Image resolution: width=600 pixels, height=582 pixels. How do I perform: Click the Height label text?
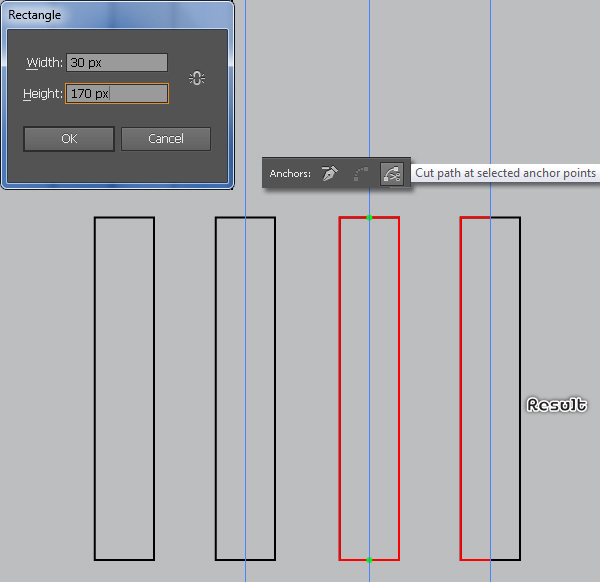click(x=43, y=94)
